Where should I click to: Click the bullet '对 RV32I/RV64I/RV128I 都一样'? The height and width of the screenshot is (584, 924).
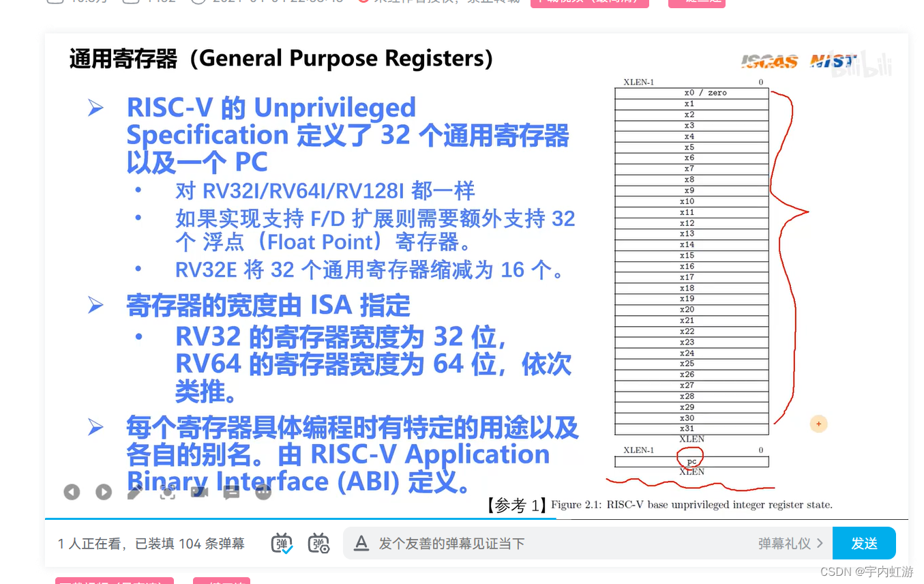325,191
